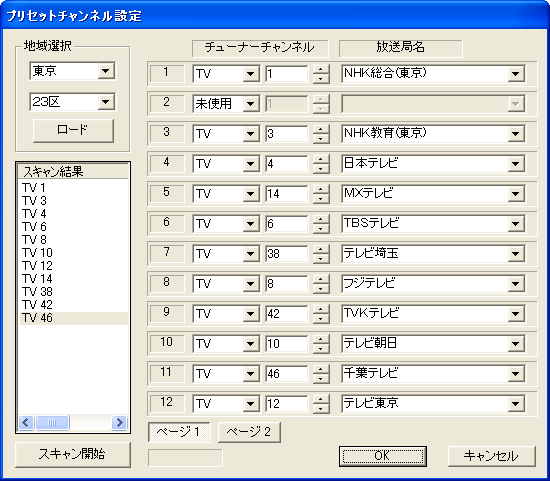The width and height of the screenshot is (550, 481).
Task: Expand station name dropdown for テレビ朝日
Action: click(x=516, y=343)
